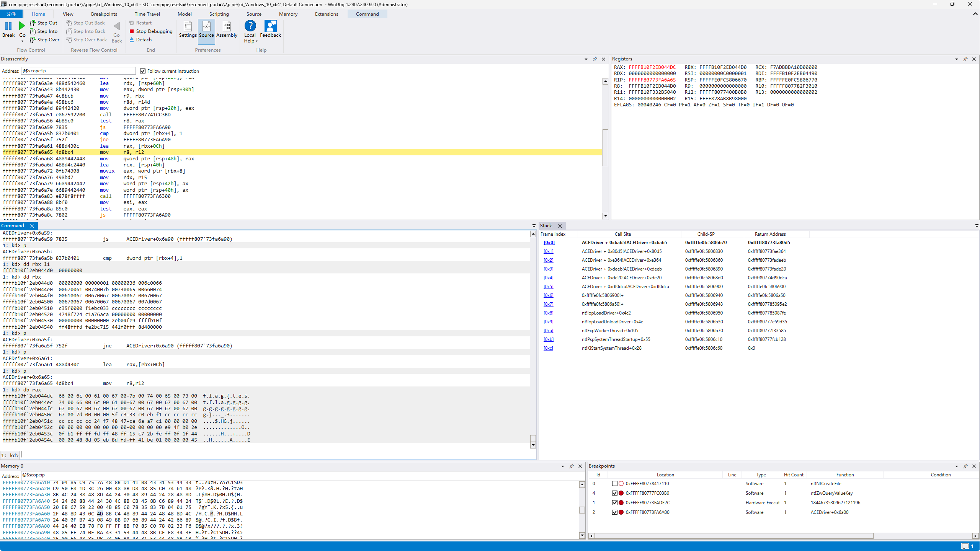Close the Stack tab
Viewport: 980px width, 551px height.
pos(560,226)
